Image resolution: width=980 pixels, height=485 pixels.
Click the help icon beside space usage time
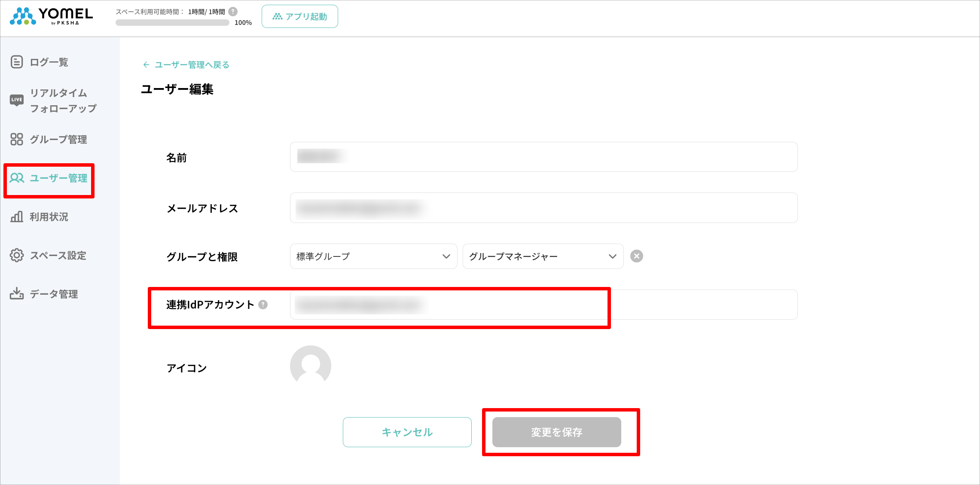[x=233, y=12]
